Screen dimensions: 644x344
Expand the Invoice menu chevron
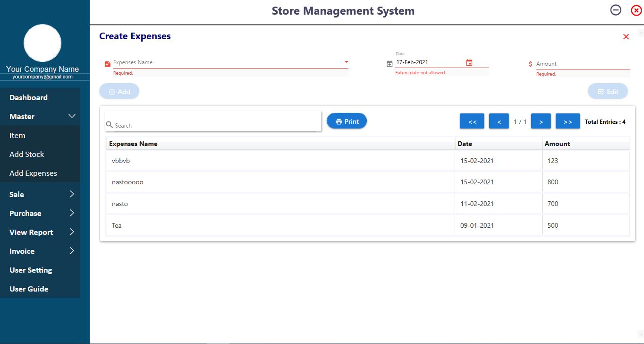pyautogui.click(x=72, y=250)
